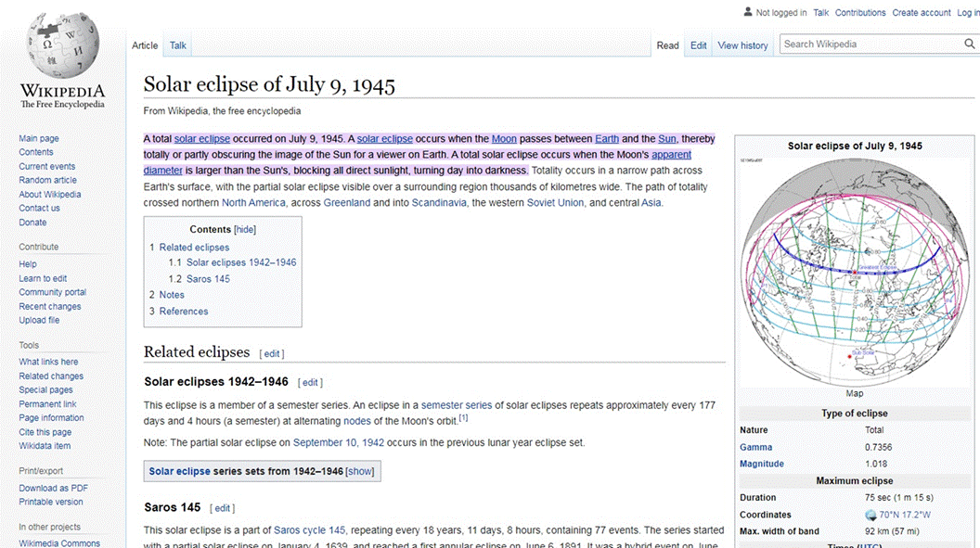Hide the Contents table via [hide]

(x=245, y=230)
